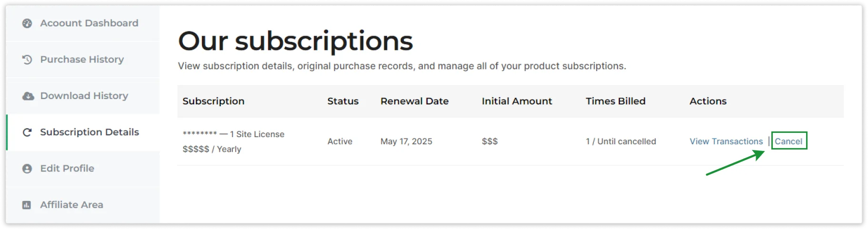Select Subscription Details in sidebar
This screenshot has height=230, width=868.
point(90,132)
